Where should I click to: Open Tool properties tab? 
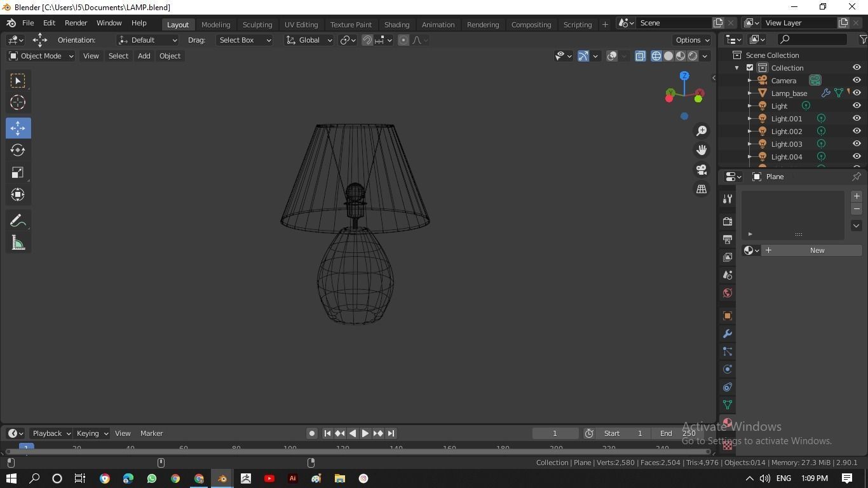(728, 199)
